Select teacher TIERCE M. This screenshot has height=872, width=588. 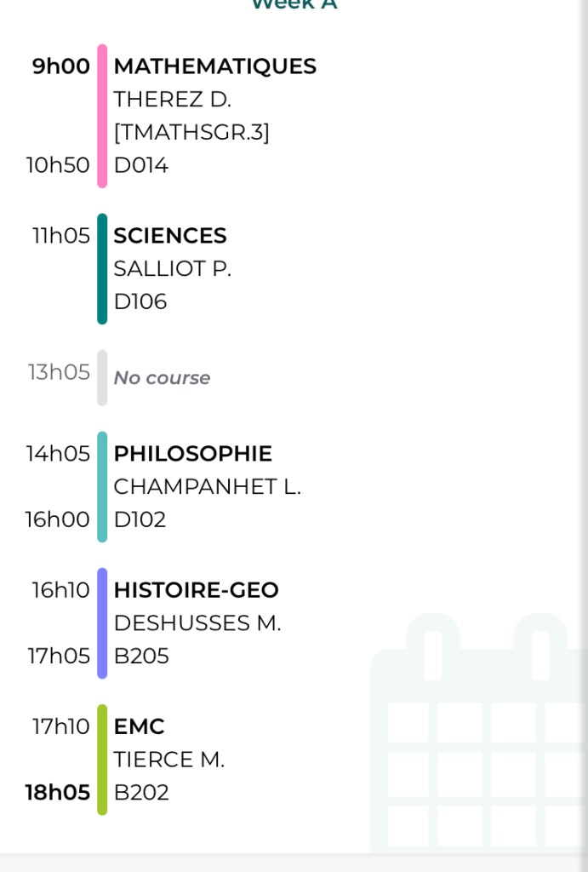coord(168,760)
